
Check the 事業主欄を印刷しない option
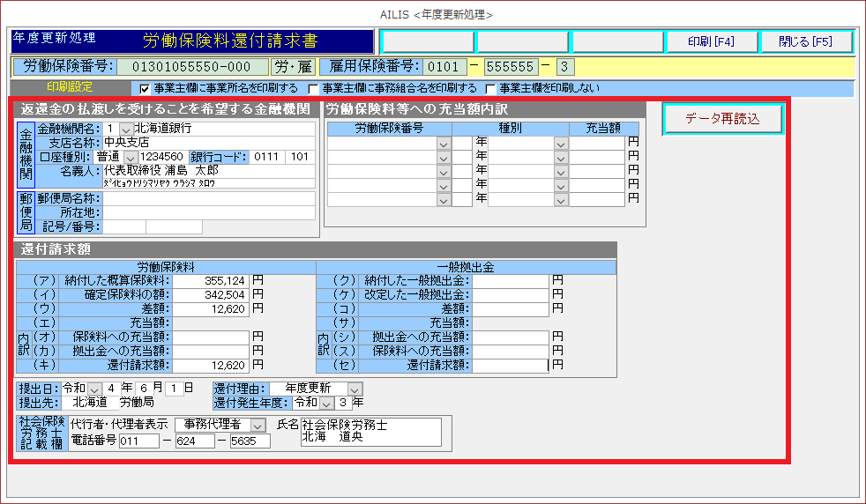(x=490, y=89)
